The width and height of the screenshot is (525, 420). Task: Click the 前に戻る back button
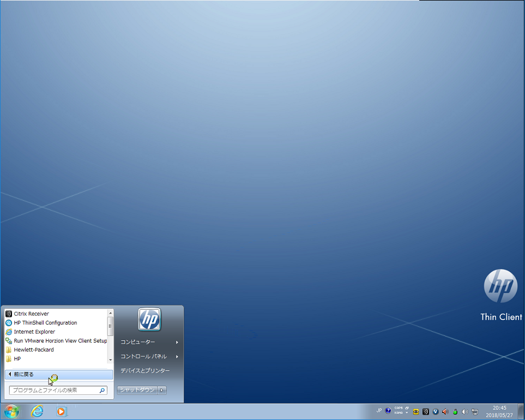(x=59, y=374)
